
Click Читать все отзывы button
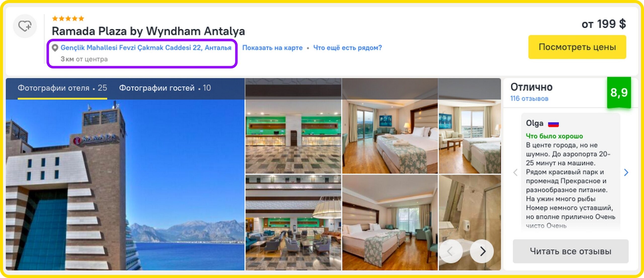pyautogui.click(x=571, y=251)
